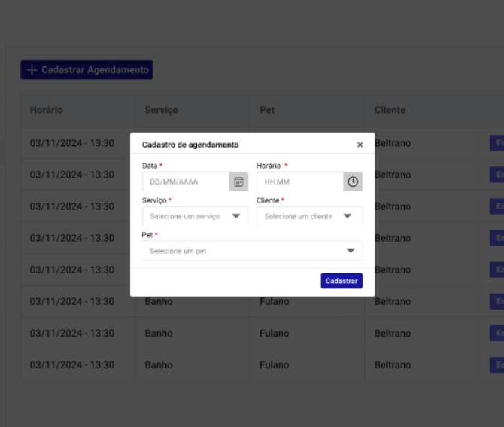Click the Serviço column header
This screenshot has height=427, width=504.
(x=161, y=110)
